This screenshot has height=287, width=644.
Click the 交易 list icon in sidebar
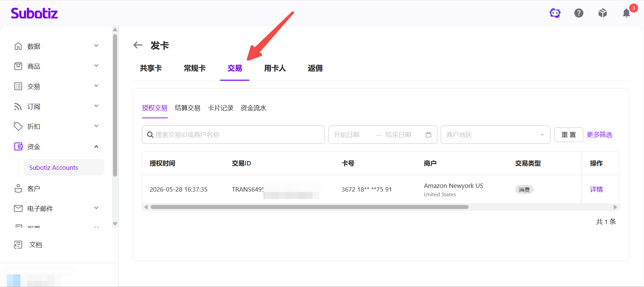click(x=18, y=86)
